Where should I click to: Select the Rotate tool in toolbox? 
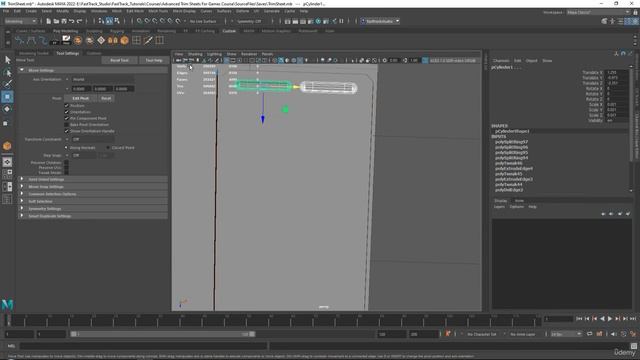point(7,109)
